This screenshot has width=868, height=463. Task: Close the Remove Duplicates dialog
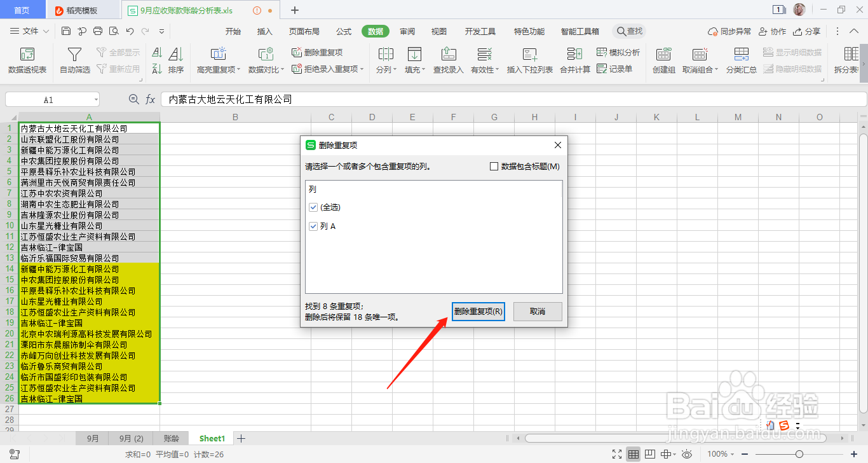(x=558, y=145)
